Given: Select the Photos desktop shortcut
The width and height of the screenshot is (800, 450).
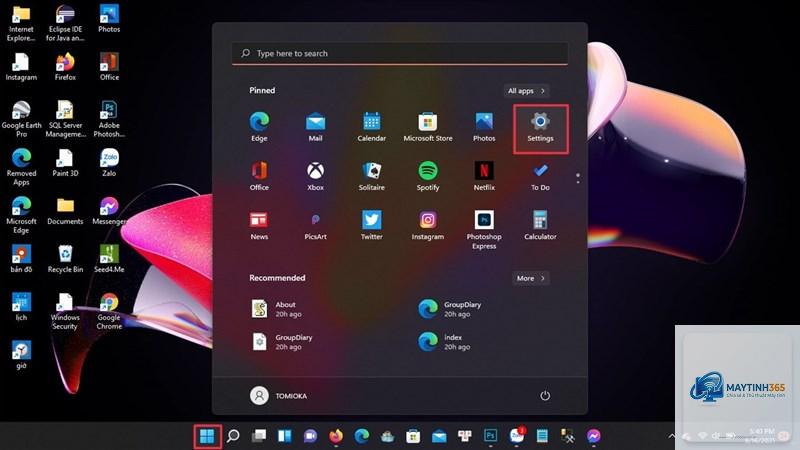Looking at the screenshot, I should click(109, 19).
